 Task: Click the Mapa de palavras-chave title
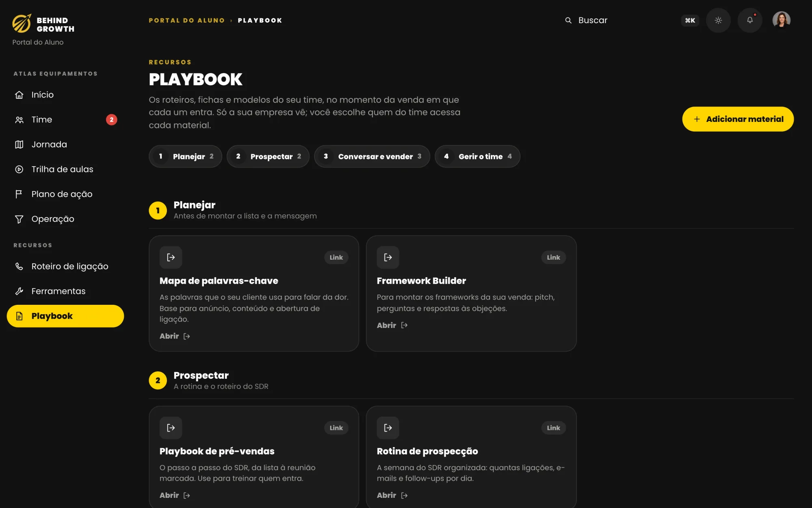click(x=219, y=281)
